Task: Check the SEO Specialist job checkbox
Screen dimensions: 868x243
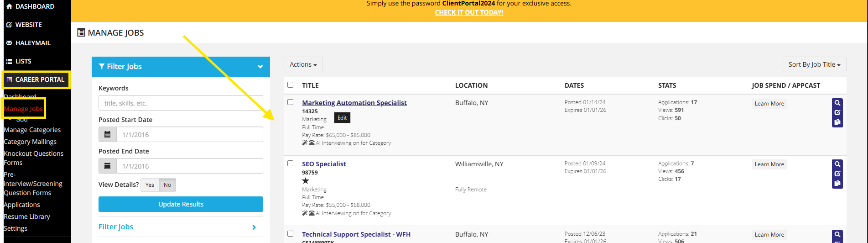Action: pyautogui.click(x=291, y=164)
